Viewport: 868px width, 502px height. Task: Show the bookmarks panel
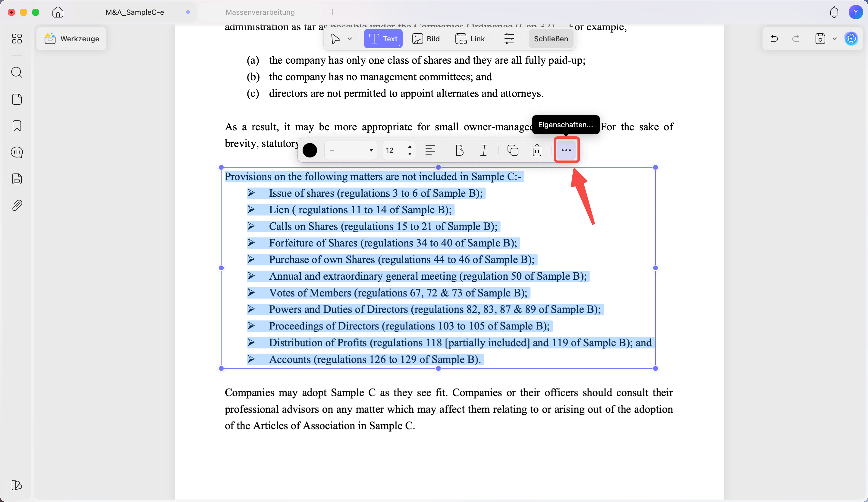click(17, 126)
